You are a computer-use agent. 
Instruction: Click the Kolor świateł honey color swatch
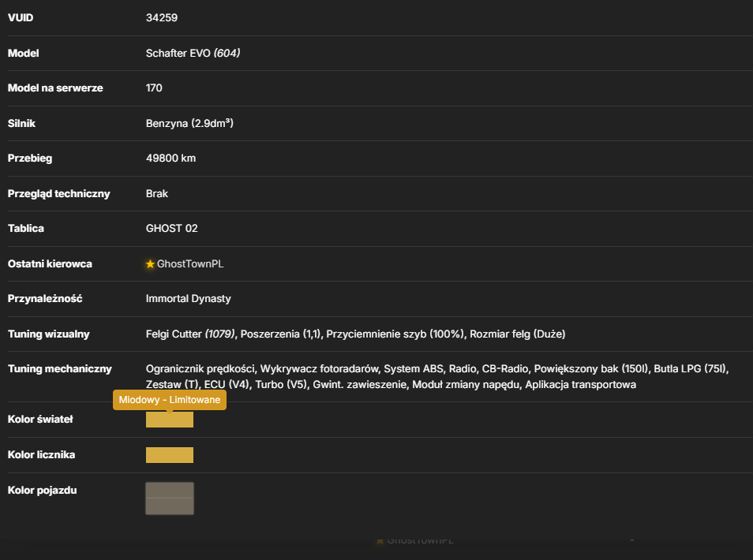(170, 420)
